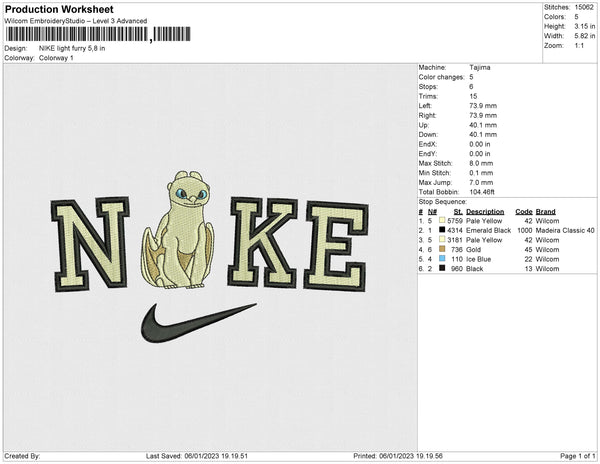Click the 'Stops:' value '6'
The width and height of the screenshot is (600, 464).
tap(471, 87)
